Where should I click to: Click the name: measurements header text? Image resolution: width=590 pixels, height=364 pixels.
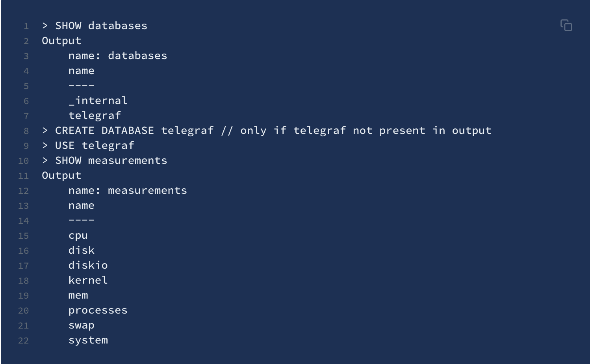coord(128,190)
